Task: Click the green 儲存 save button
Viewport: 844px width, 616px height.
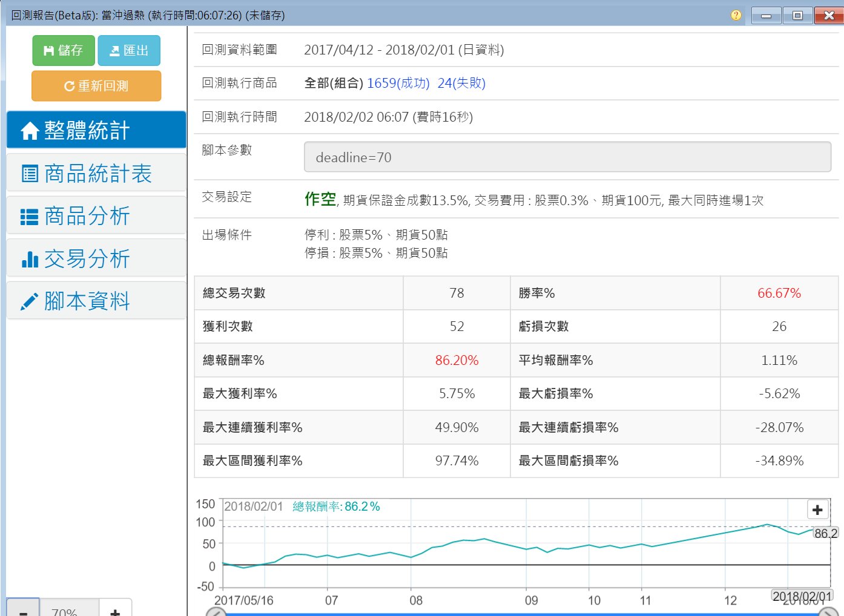Action: [x=64, y=50]
